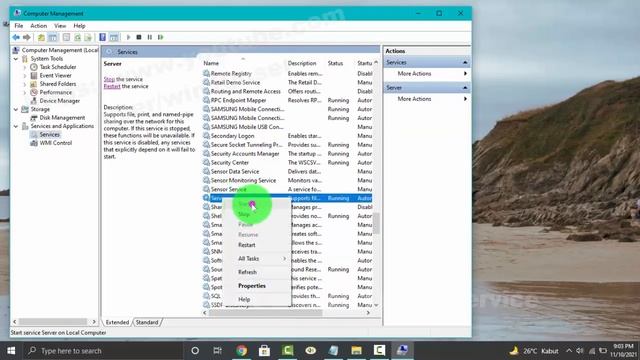This screenshot has height=360, width=640.
Task: Click the Back arrow in the toolbar
Action: 16,38
